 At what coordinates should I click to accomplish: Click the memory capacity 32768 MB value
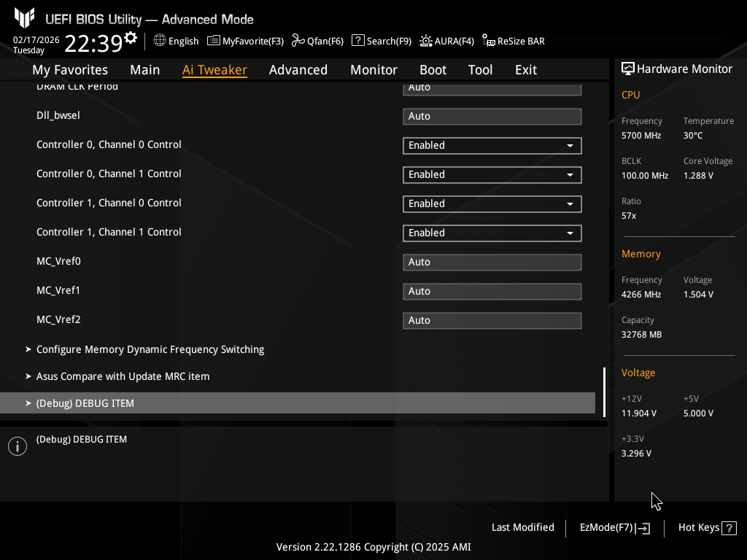pos(641,335)
